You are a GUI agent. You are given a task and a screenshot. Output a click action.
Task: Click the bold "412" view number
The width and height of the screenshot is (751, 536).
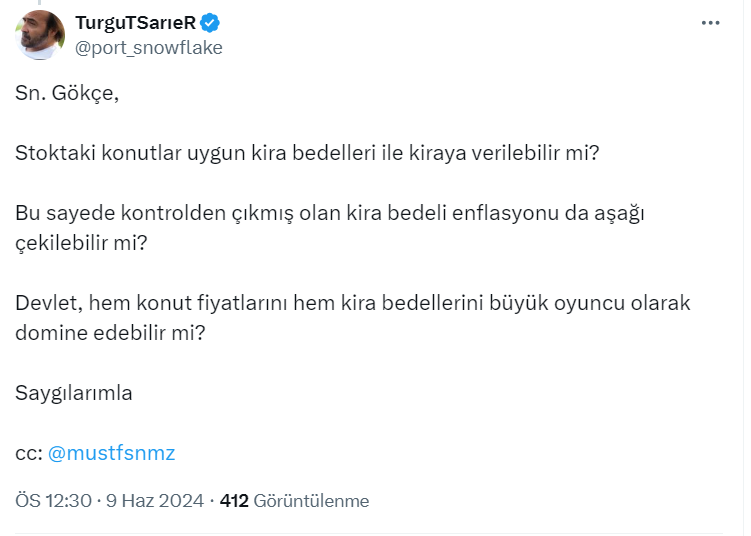click(233, 501)
